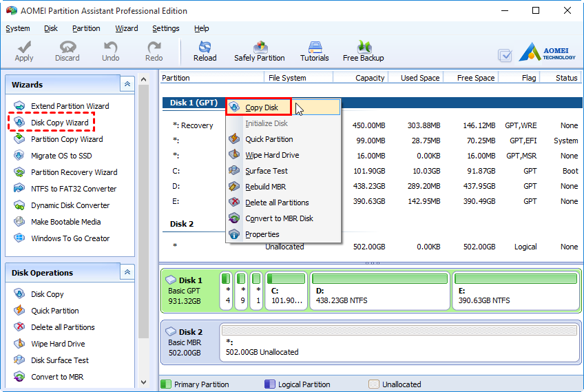This screenshot has width=584, height=392.
Task: Click the AOMEI Technology logo
Action: pos(547,52)
